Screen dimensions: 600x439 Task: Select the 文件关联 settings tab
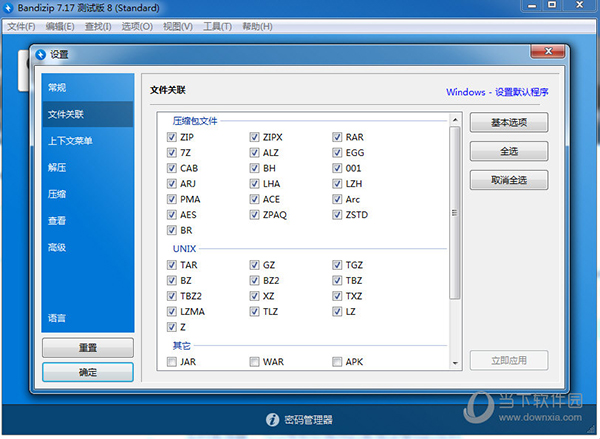pyautogui.click(x=88, y=114)
